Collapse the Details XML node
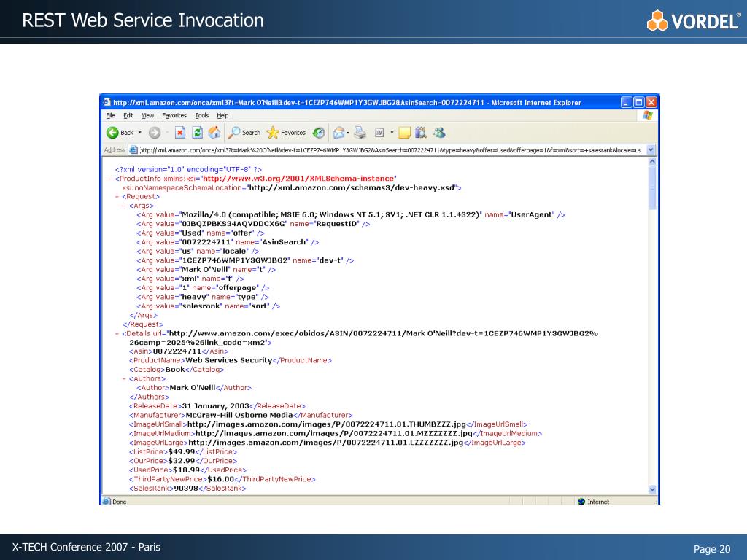 [x=117, y=334]
